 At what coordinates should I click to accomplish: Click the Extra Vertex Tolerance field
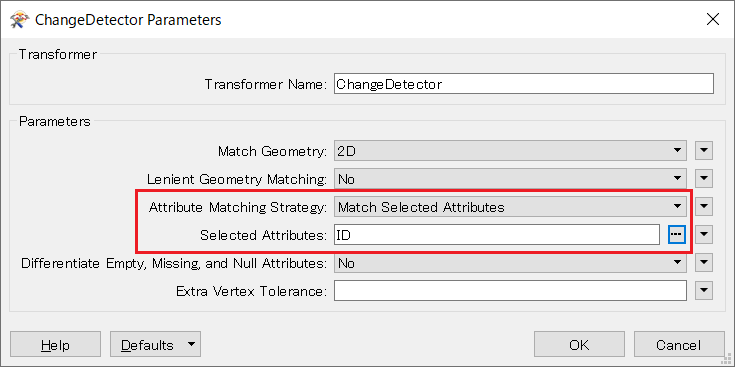click(x=510, y=291)
